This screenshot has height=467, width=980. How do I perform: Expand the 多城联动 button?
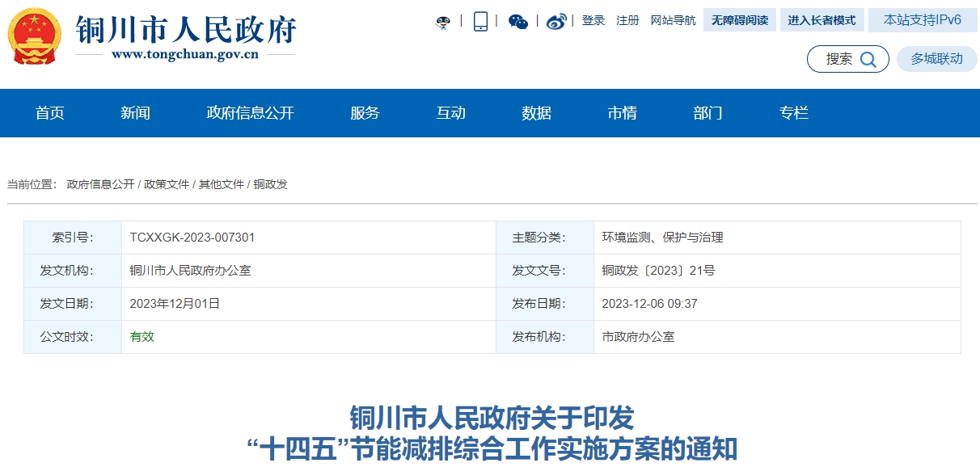click(936, 59)
